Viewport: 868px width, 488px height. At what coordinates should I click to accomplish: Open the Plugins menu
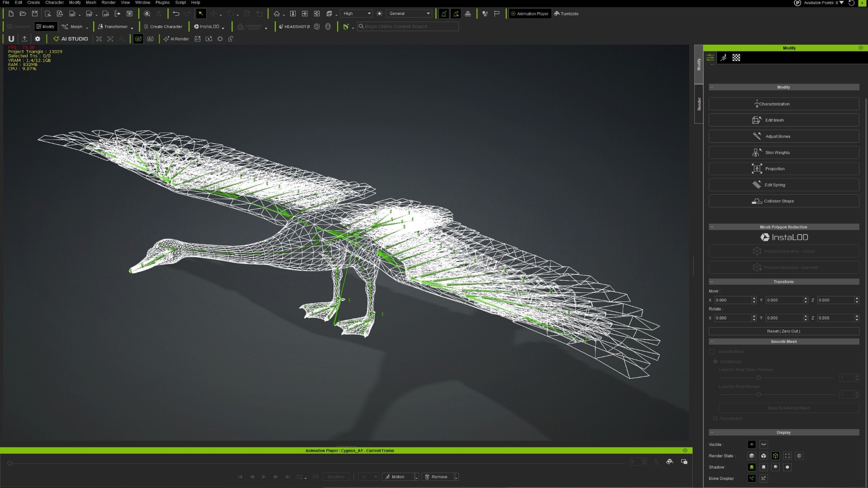162,3
